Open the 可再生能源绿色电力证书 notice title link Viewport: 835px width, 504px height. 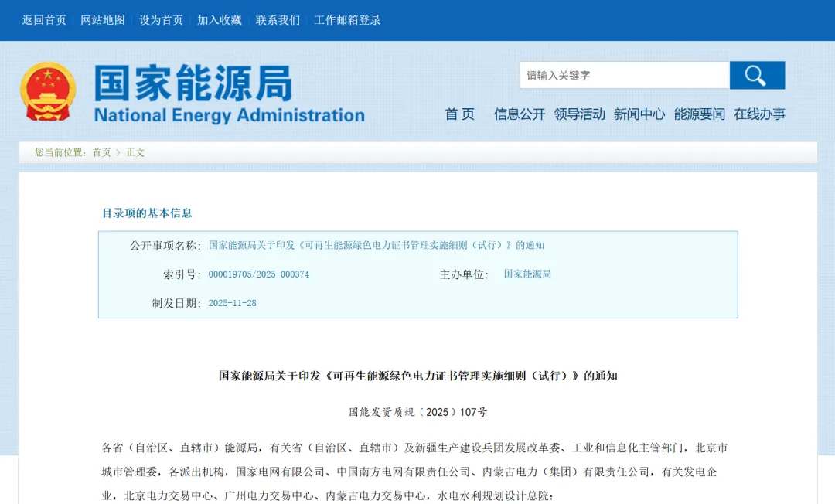pos(377,247)
